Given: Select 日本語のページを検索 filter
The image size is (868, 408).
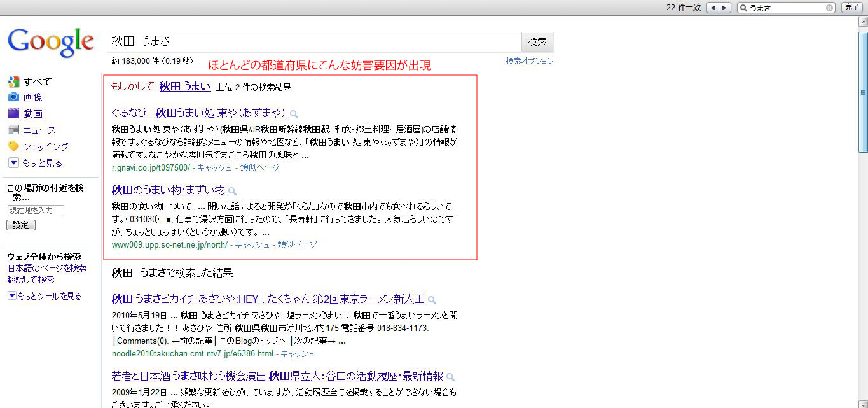Looking at the screenshot, I should pos(46,269).
